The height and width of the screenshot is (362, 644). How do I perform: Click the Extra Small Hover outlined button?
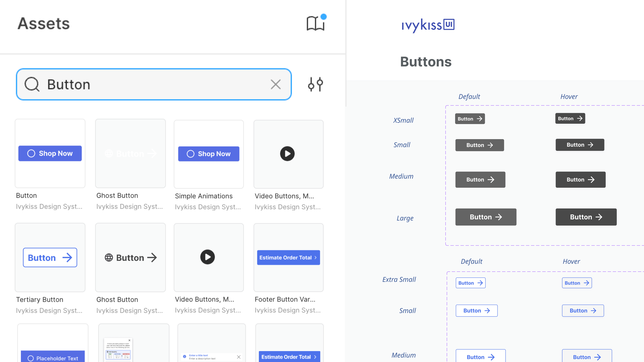tap(577, 283)
